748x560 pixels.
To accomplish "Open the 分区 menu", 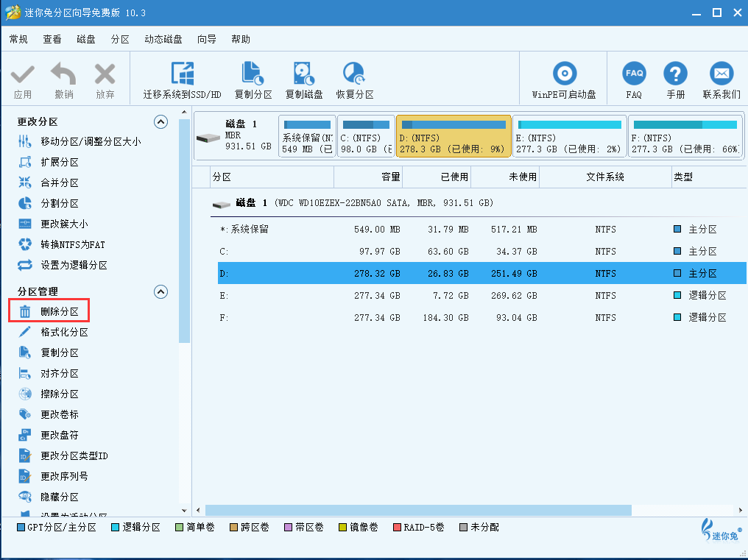I will pos(120,39).
